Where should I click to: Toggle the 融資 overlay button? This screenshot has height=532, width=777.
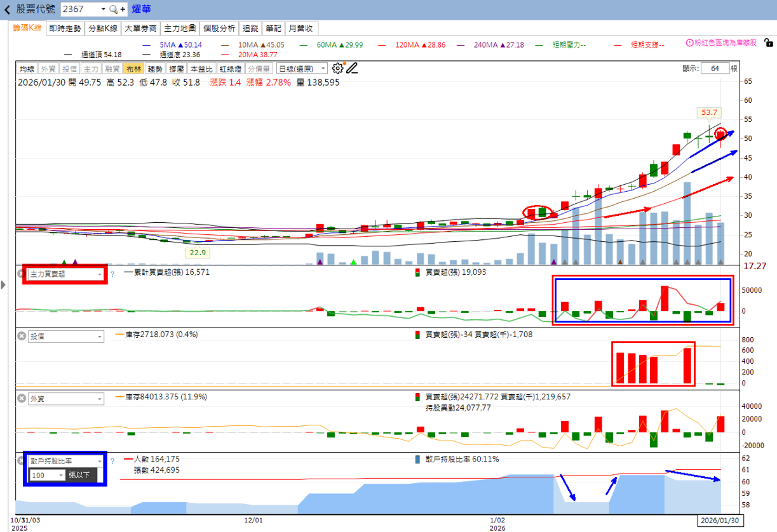[112, 69]
